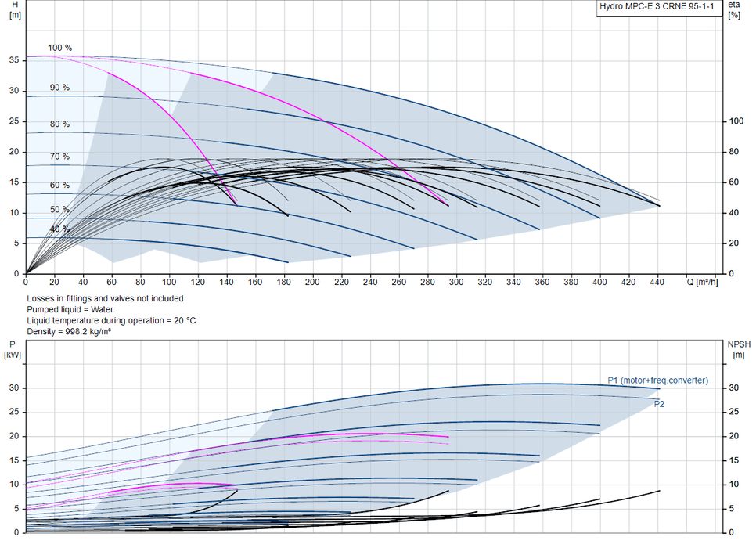Select the 'Density = 998.2 kg/m³' note
The height and width of the screenshot is (548, 756).
coord(68,332)
